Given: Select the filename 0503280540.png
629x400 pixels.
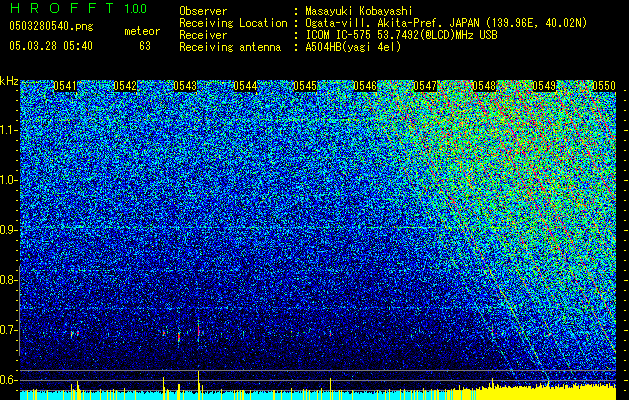Looking at the screenshot, I should [51, 26].
